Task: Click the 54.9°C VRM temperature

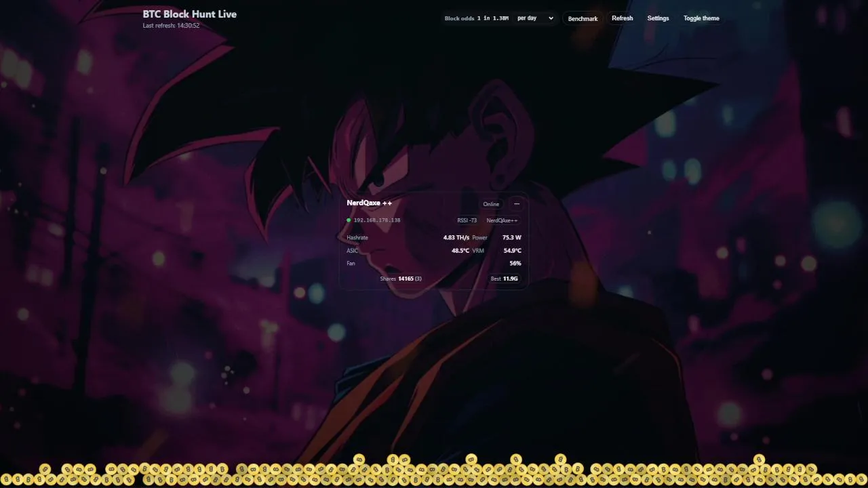Action: [x=512, y=251]
